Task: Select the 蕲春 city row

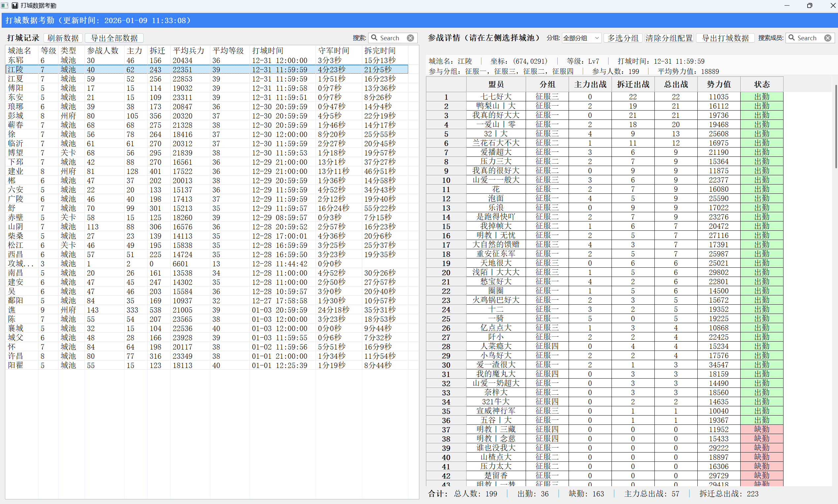Action: [x=207, y=125]
